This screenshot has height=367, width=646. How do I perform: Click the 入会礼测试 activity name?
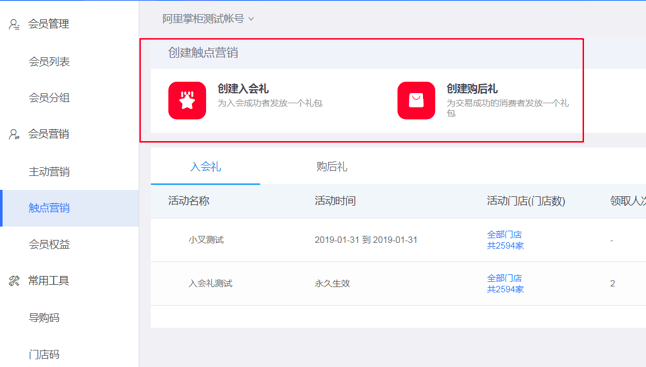[211, 284]
